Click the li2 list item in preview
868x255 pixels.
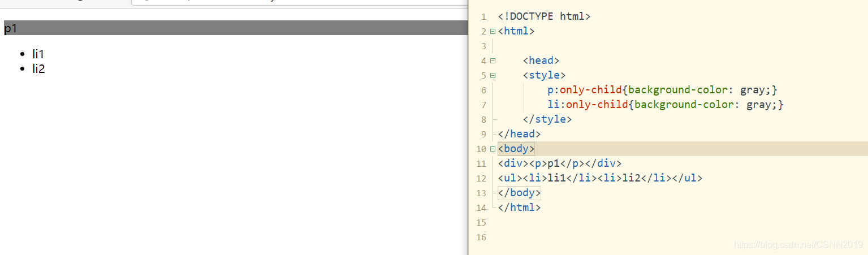pyautogui.click(x=38, y=69)
